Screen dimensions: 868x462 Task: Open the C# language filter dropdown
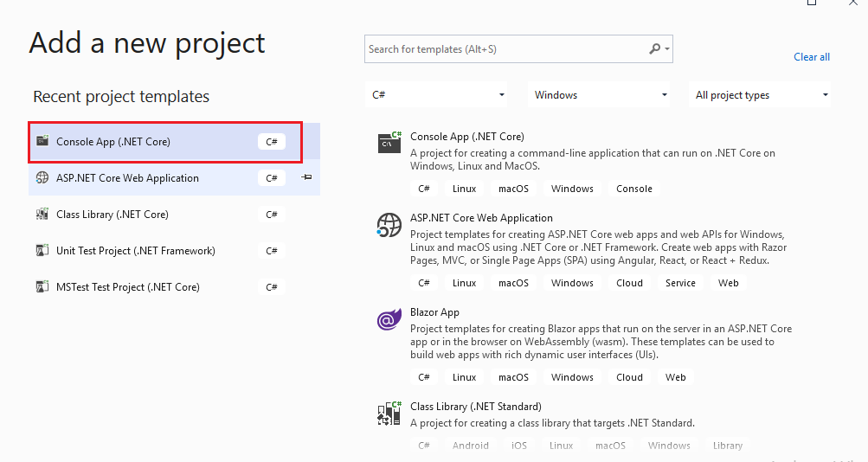tap(437, 94)
